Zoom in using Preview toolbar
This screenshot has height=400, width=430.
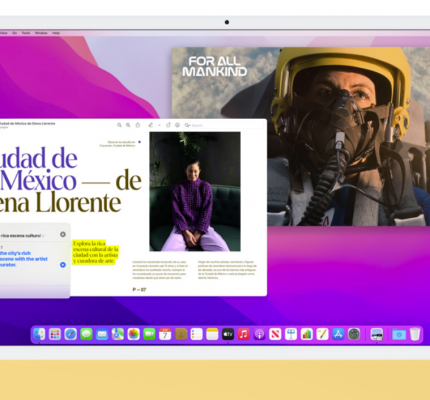128,125
